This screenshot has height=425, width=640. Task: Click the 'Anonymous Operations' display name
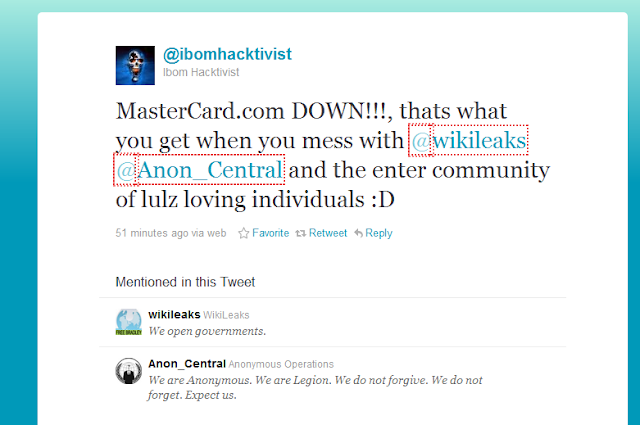pos(281,364)
